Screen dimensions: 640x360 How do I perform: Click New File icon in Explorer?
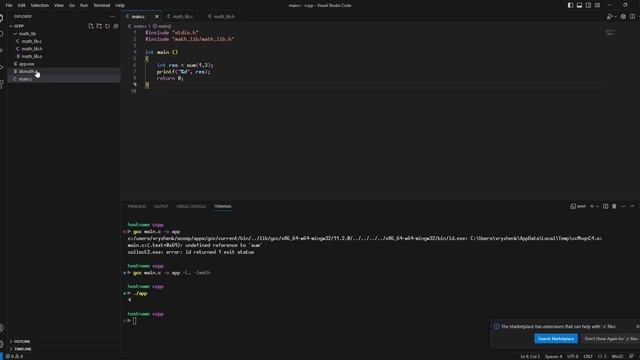point(91,26)
